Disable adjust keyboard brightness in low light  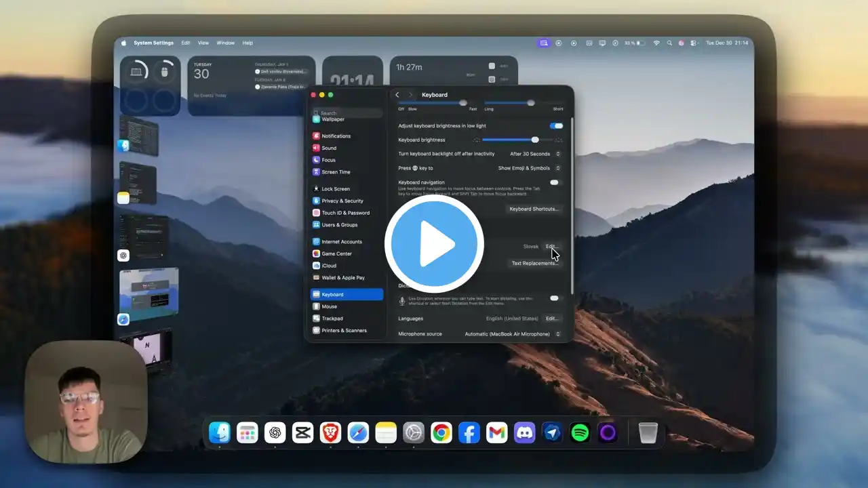(x=556, y=126)
